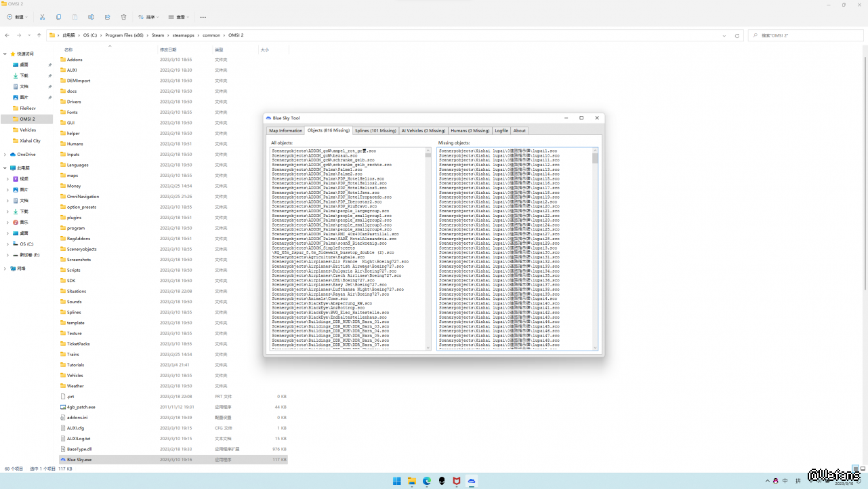This screenshot has width=868, height=489.
Task: Click the Share icon in Explorer toolbar
Action: [107, 17]
